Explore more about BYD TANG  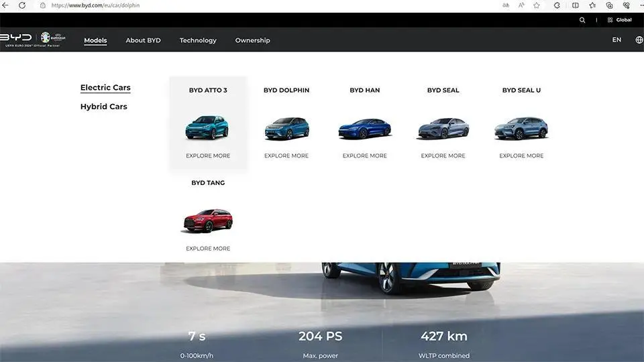[208, 248]
